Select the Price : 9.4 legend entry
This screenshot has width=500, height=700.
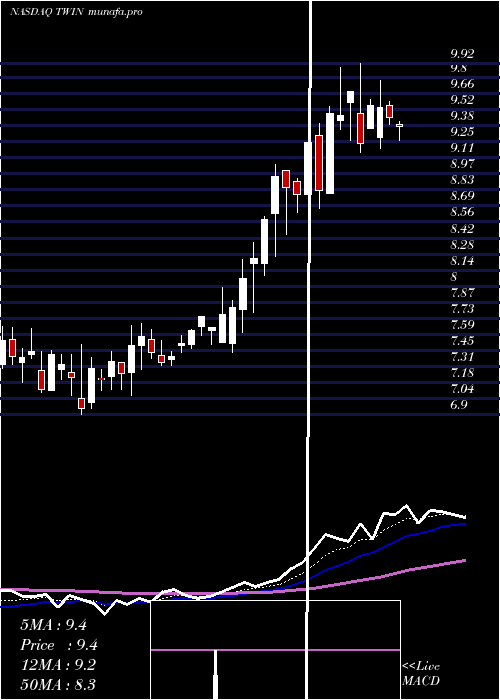59,645
